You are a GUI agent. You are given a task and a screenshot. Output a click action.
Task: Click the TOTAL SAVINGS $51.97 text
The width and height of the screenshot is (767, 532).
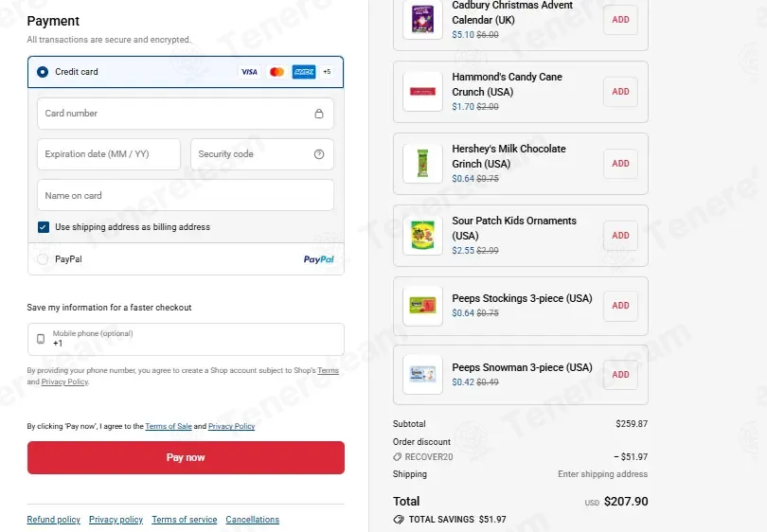[457, 520]
